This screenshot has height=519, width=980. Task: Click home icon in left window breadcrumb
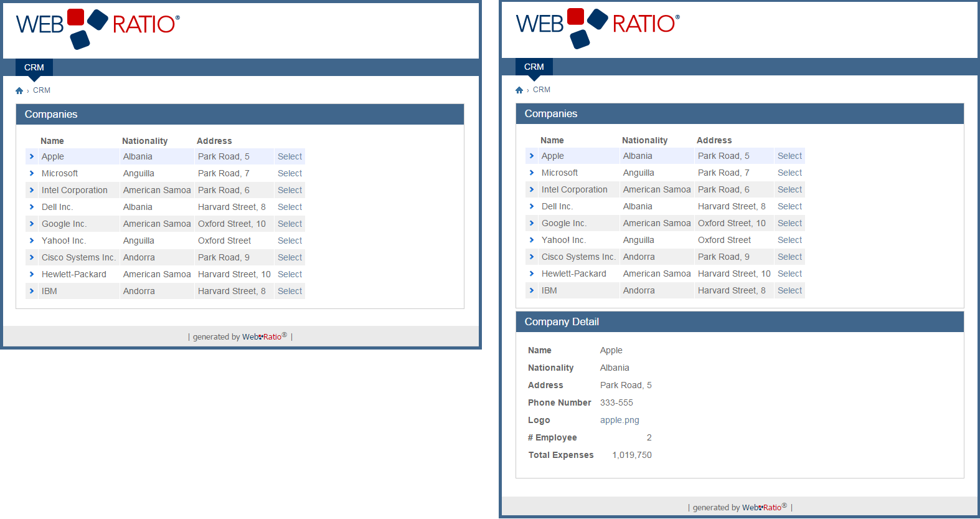click(x=19, y=91)
